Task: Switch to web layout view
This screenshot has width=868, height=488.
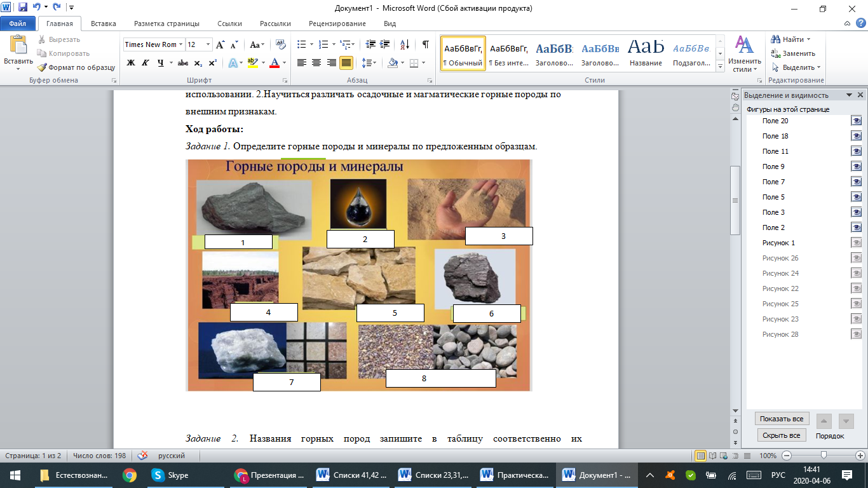Action: tap(722, 456)
